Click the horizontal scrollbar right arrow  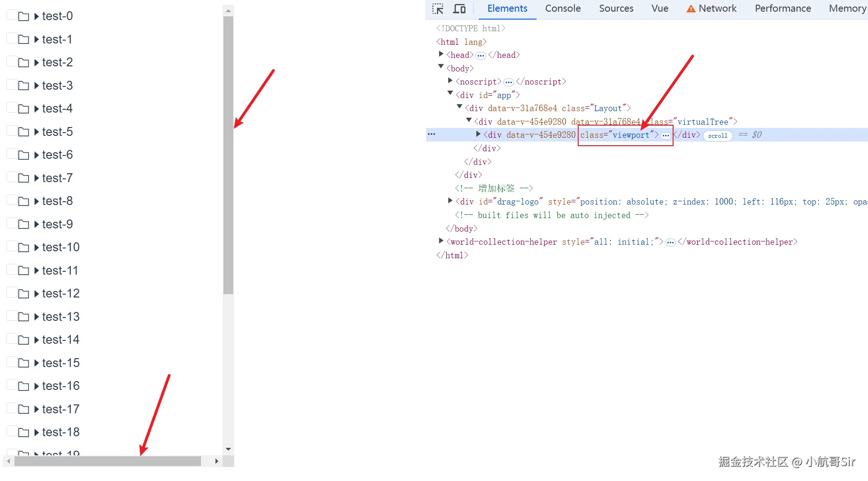click(x=216, y=461)
